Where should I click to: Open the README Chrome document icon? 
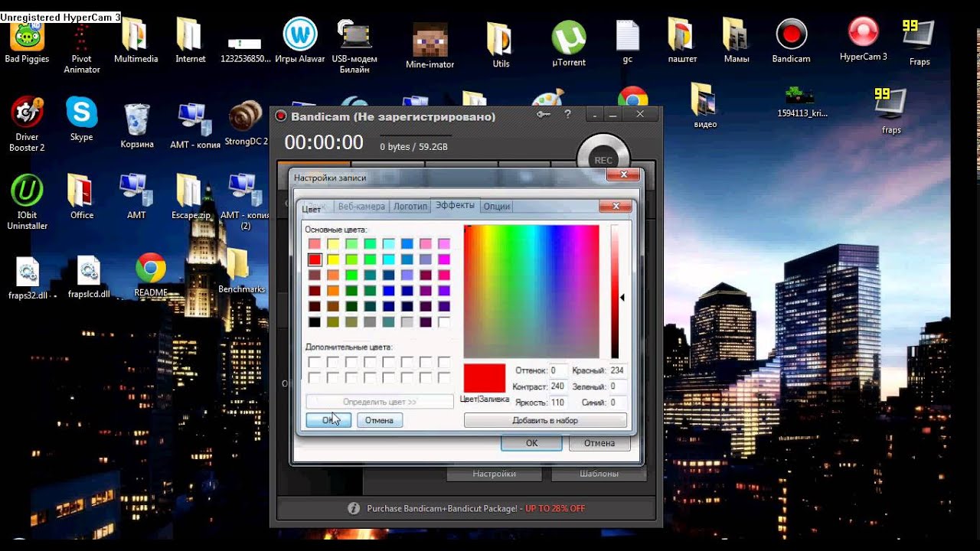coord(151,275)
